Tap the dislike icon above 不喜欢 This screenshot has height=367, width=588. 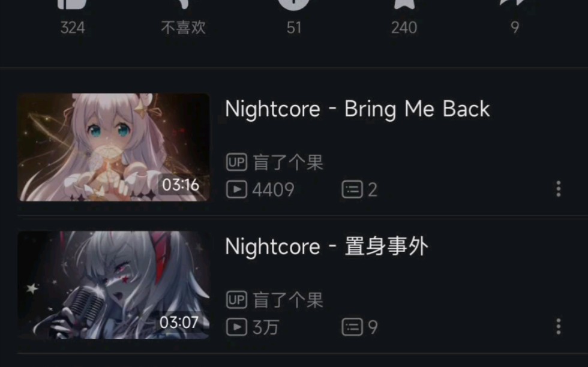click(182, 4)
